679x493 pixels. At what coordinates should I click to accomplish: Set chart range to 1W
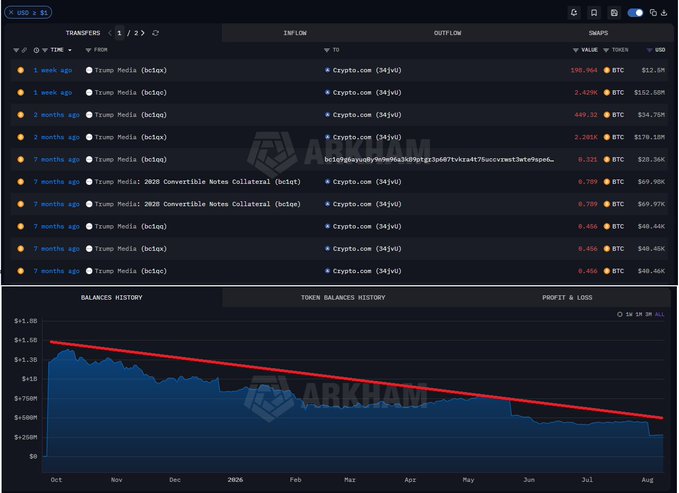click(x=629, y=315)
